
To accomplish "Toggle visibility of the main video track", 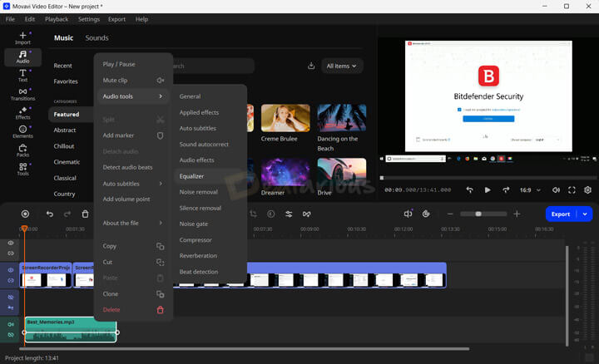I will (x=11, y=270).
